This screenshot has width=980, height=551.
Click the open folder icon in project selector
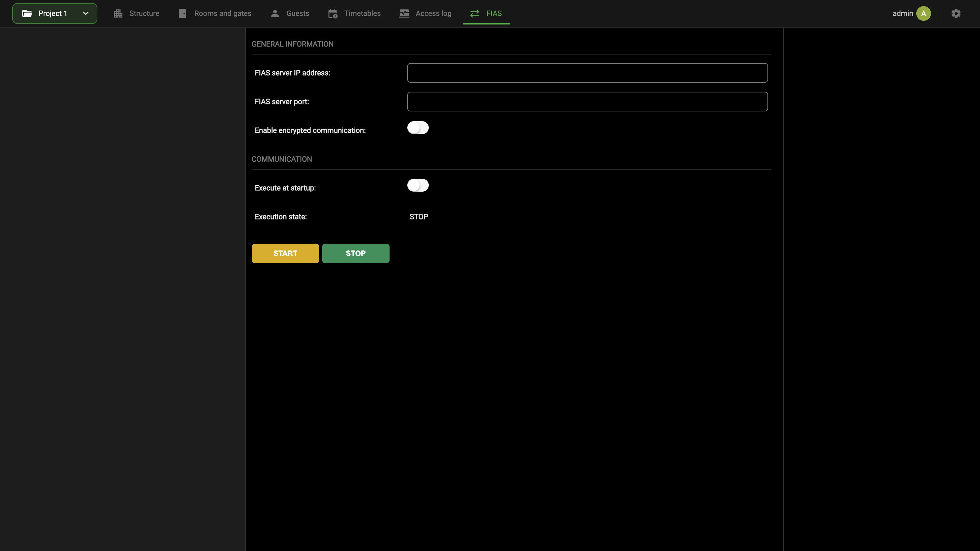point(27,14)
